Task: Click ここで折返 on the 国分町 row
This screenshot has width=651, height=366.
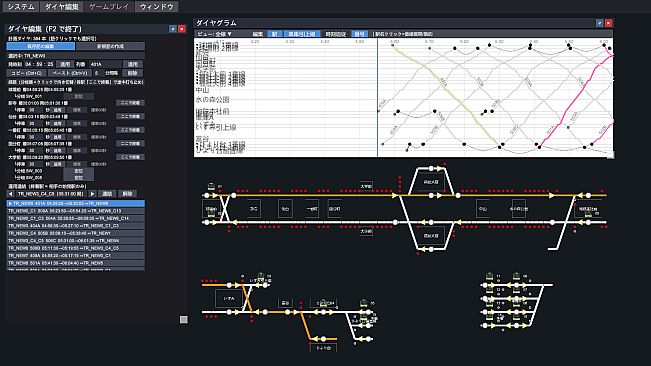Action: (130, 144)
